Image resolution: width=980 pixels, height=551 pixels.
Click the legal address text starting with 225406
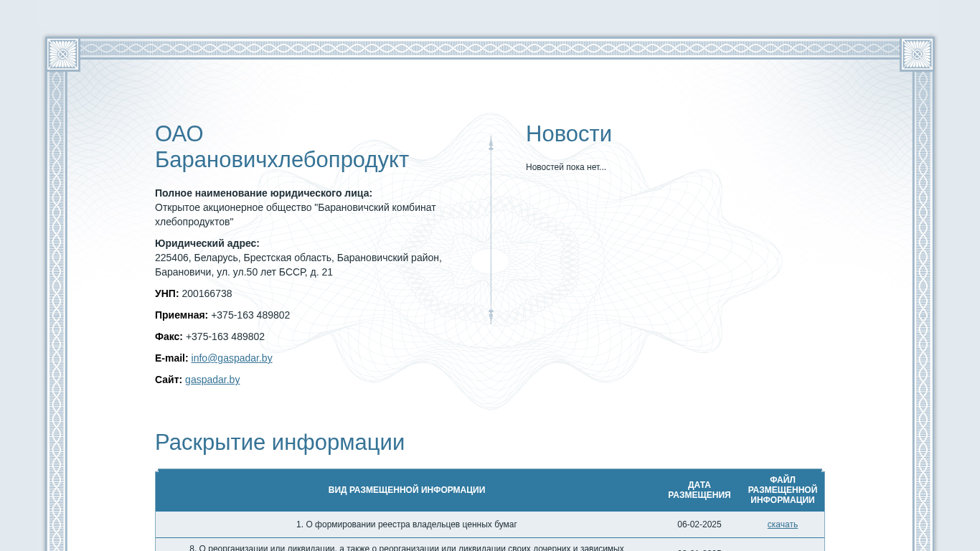298,265
